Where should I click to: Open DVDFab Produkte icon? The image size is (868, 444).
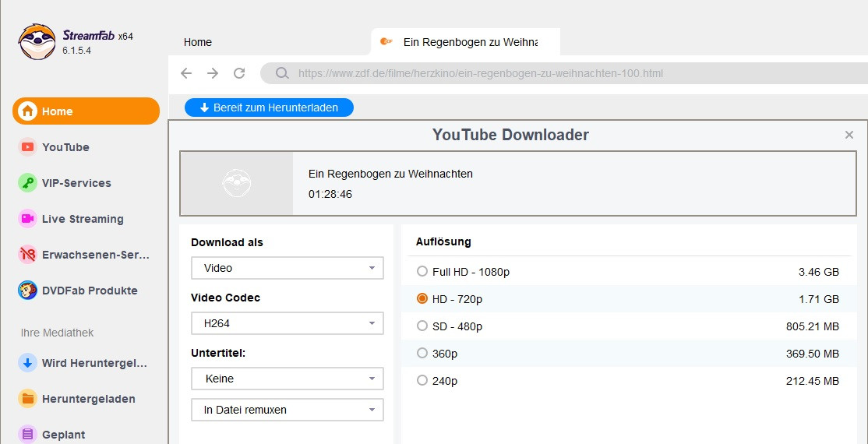[x=28, y=291]
